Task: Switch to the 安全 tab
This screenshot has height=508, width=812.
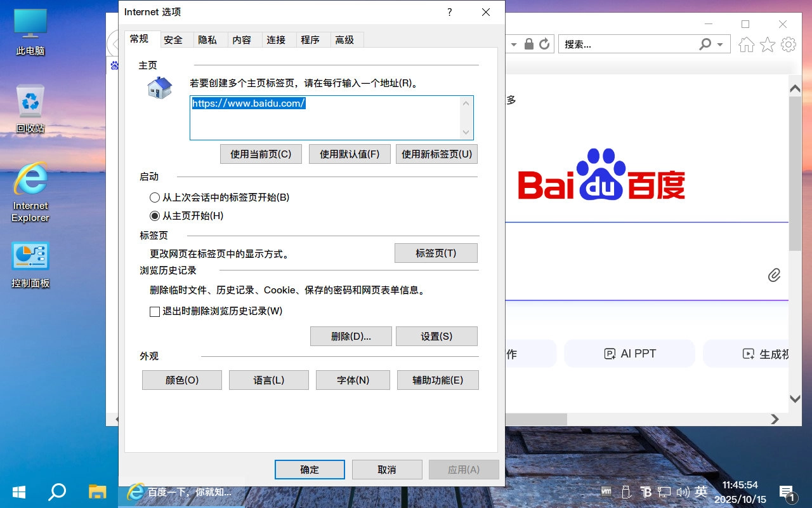Action: tap(174, 39)
